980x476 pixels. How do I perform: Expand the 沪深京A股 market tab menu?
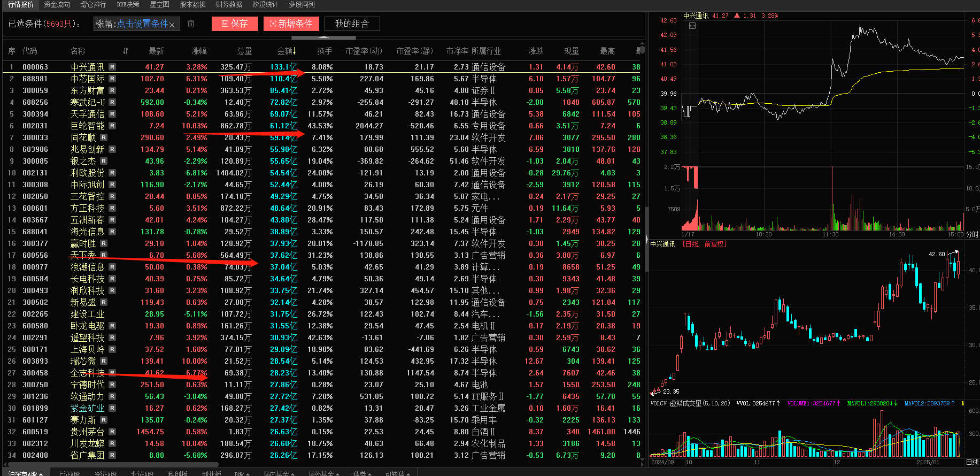[x=41, y=474]
